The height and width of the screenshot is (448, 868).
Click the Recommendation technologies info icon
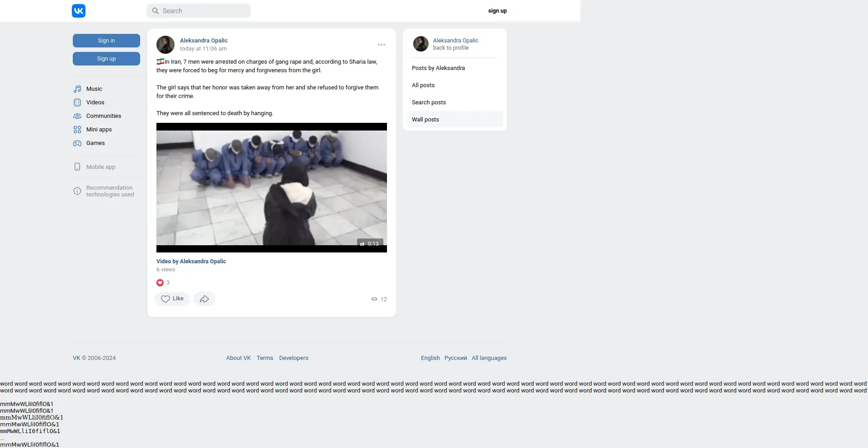[x=77, y=191]
